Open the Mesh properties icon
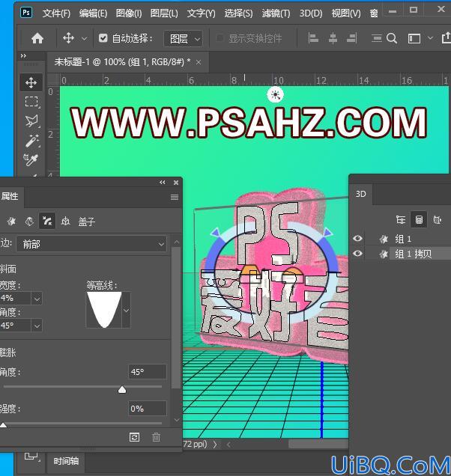 click(11, 222)
